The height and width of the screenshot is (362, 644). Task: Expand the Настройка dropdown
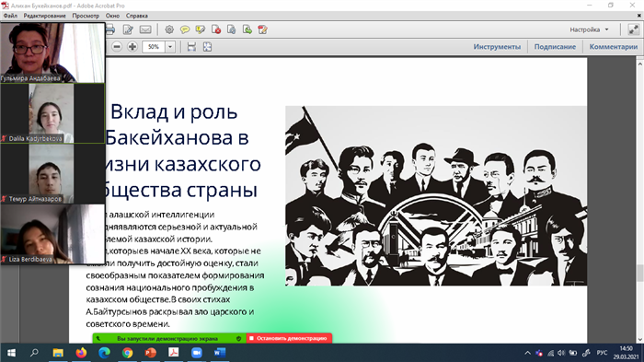tap(589, 29)
